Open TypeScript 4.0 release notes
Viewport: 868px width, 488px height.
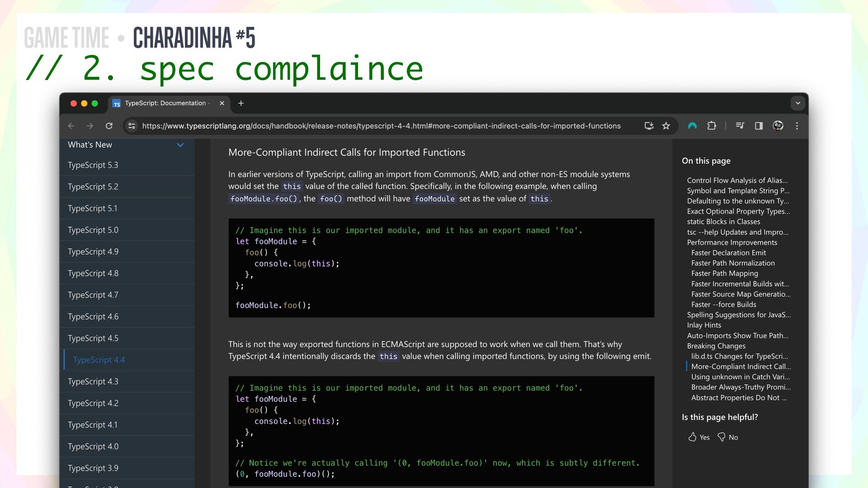coord(127,447)
